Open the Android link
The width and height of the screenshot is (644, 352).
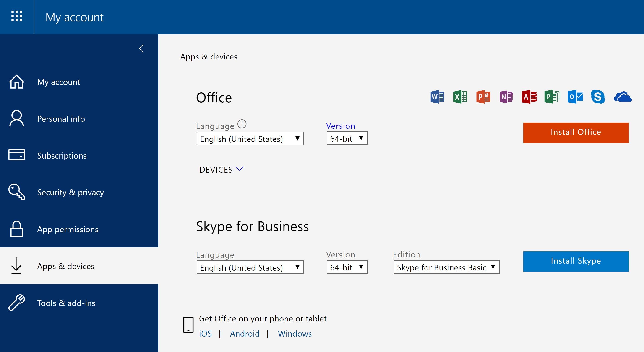coord(245,334)
